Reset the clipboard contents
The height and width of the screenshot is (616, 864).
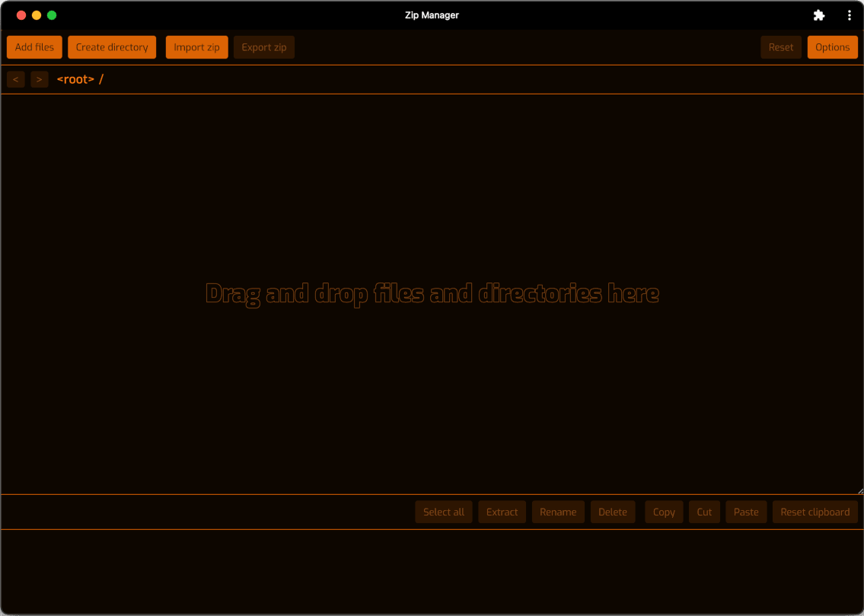[x=815, y=512]
